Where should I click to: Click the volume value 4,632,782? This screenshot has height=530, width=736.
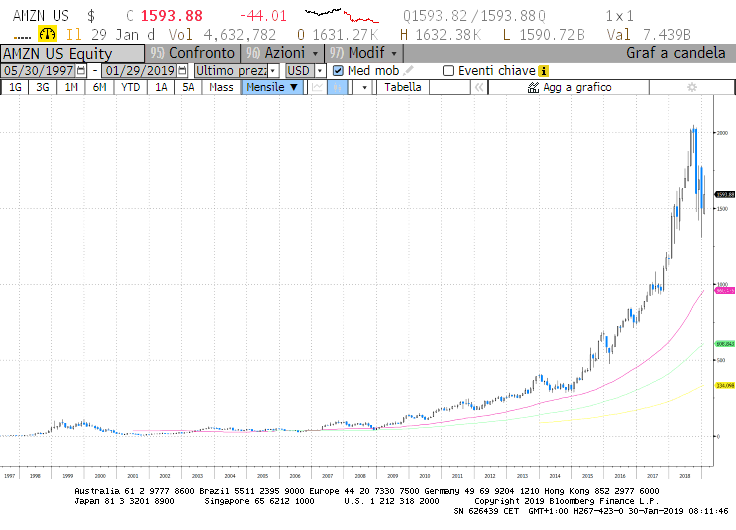click(x=239, y=35)
